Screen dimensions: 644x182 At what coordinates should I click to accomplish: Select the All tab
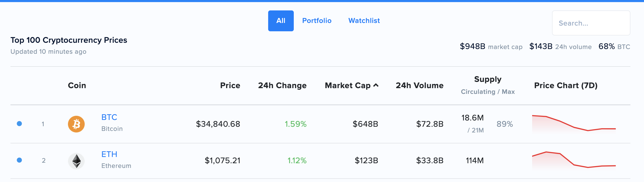(281, 21)
